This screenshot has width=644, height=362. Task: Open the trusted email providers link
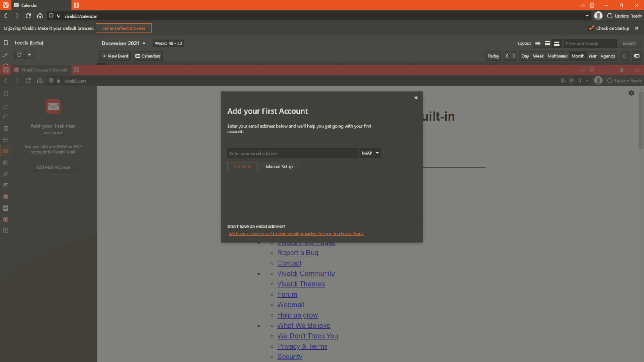(296, 233)
